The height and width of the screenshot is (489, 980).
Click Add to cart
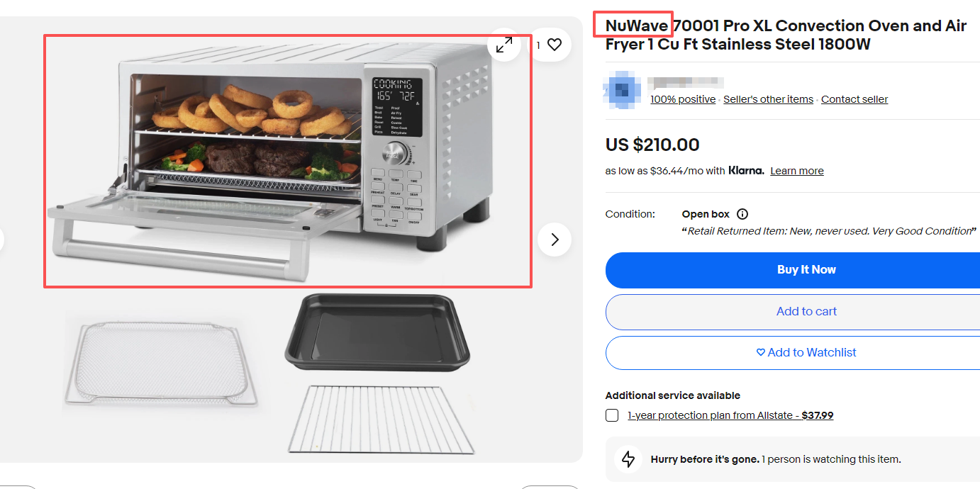pyautogui.click(x=793, y=312)
